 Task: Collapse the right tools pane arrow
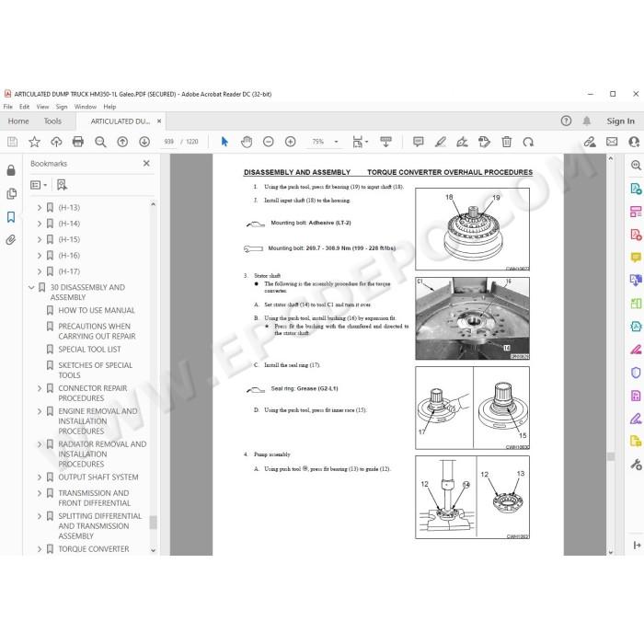(637, 545)
